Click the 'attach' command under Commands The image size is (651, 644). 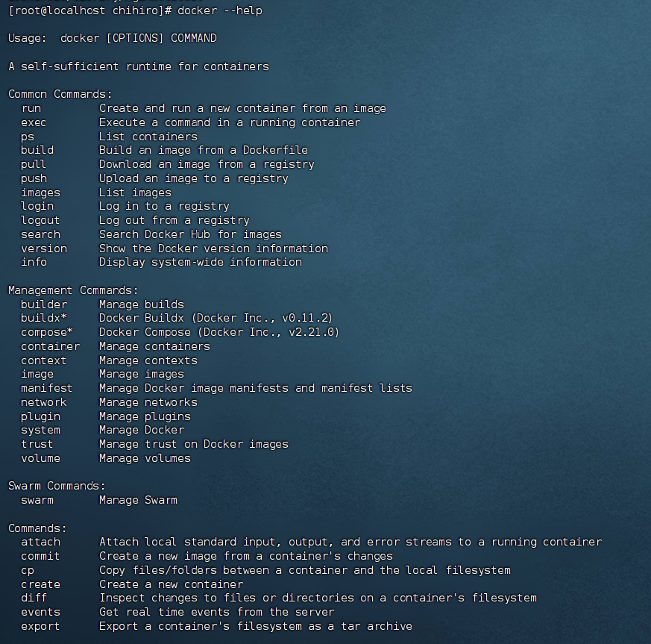click(41, 542)
